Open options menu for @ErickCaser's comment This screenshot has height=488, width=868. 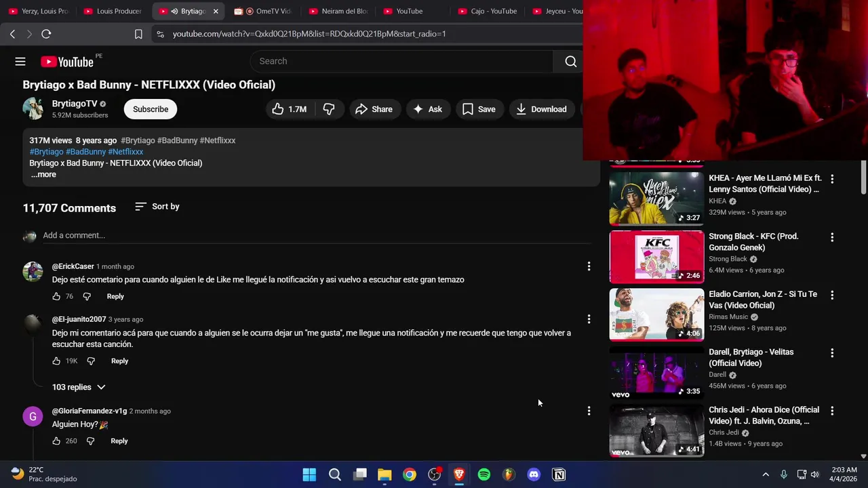[x=589, y=266]
